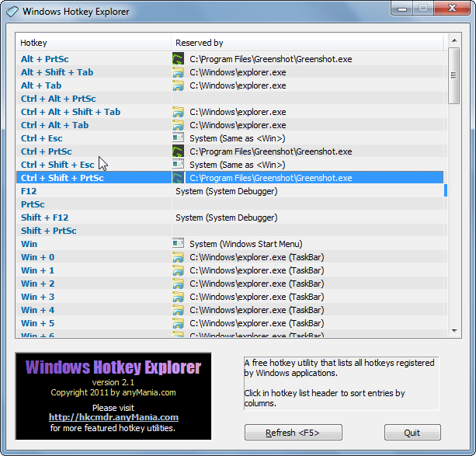Click explorer icon in Alt + Shift + Tab row

[x=178, y=72]
